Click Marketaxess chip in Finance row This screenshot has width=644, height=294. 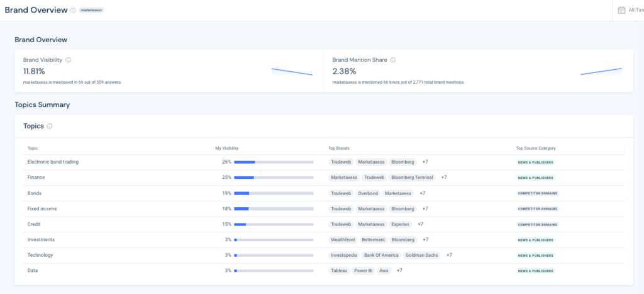(x=344, y=178)
